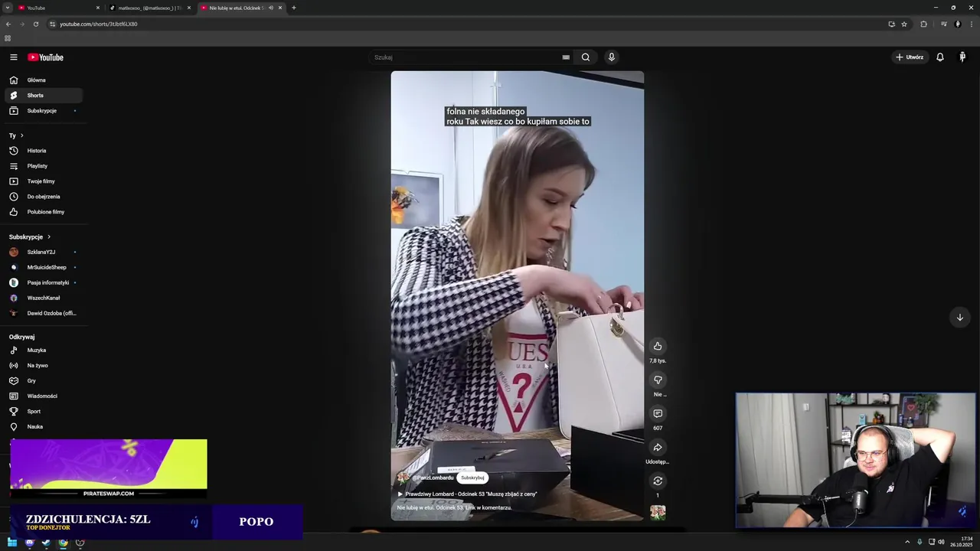
Task: Open the YouTube hamburger guide menu
Action: pyautogui.click(x=13, y=57)
